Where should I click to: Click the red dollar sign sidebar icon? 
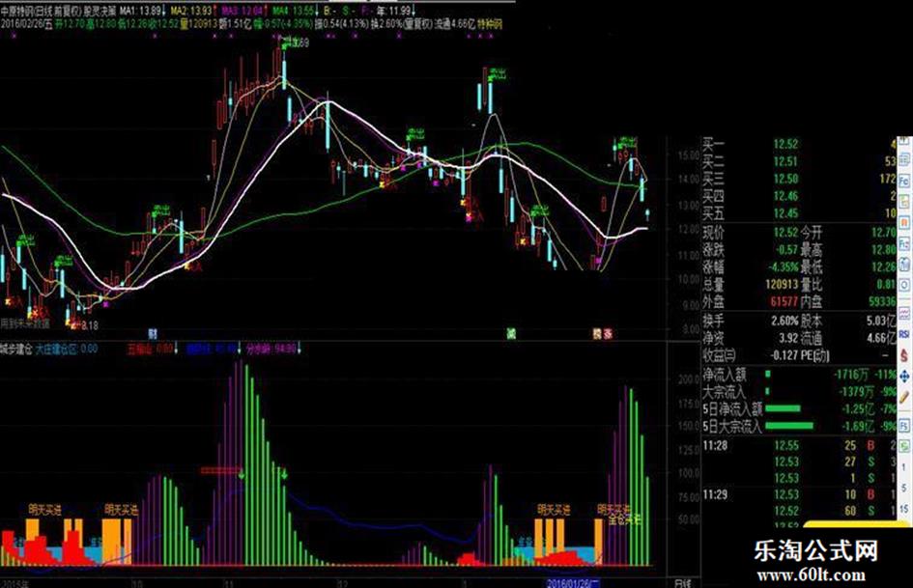tap(904, 355)
